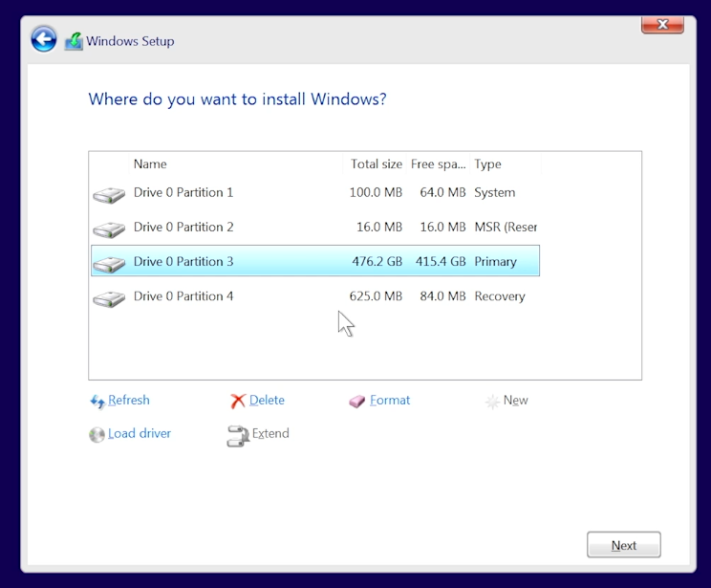711x588 pixels.
Task: Click the System type cell
Action: click(x=495, y=193)
